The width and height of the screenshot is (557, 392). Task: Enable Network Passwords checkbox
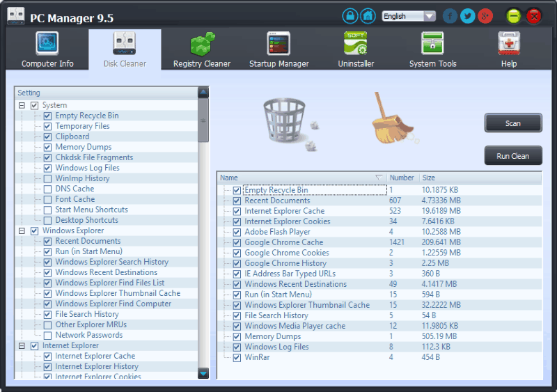47,336
